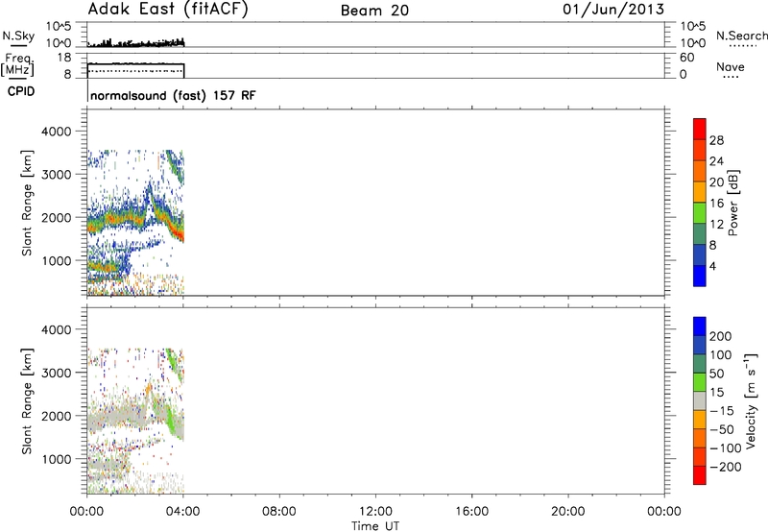
Task: Click the '20:00' time tick label
Action: (568, 512)
